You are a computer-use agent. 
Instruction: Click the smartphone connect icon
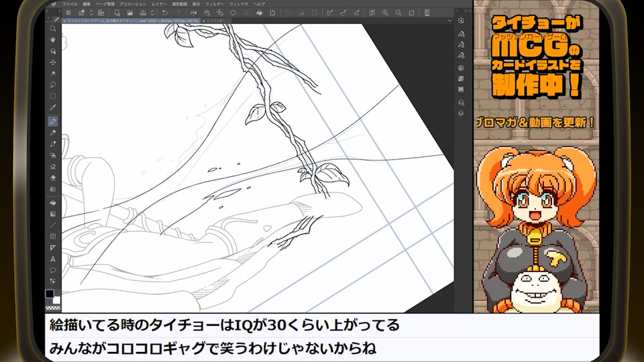click(x=427, y=13)
